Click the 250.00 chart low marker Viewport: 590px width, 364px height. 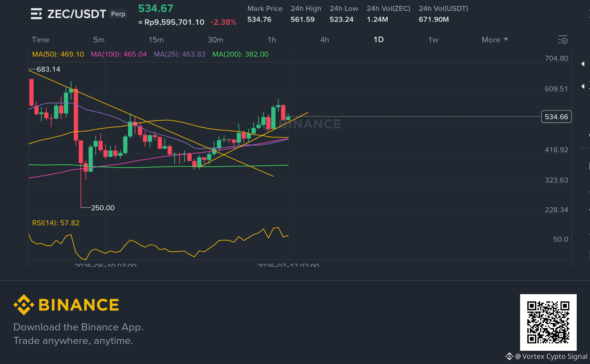pos(103,208)
